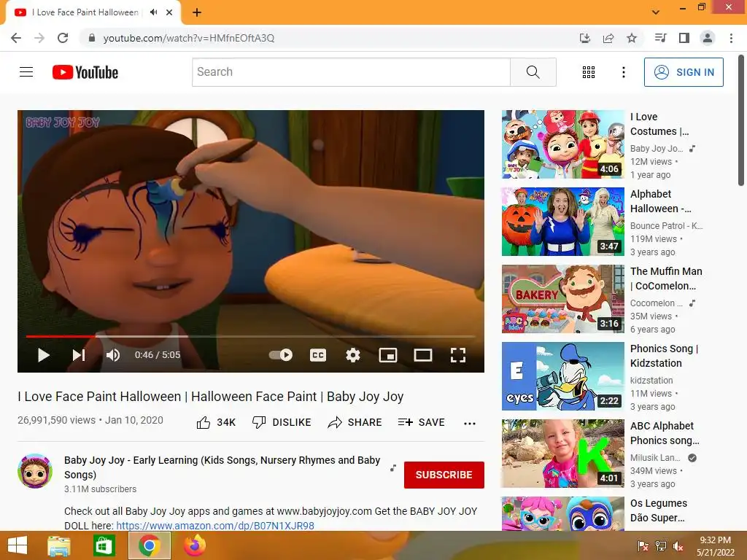Go back in browser history
The width and height of the screenshot is (747, 560).
tap(16, 38)
